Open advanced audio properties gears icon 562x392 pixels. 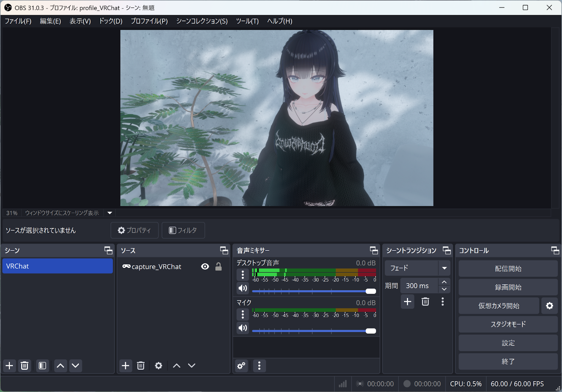[241, 366]
